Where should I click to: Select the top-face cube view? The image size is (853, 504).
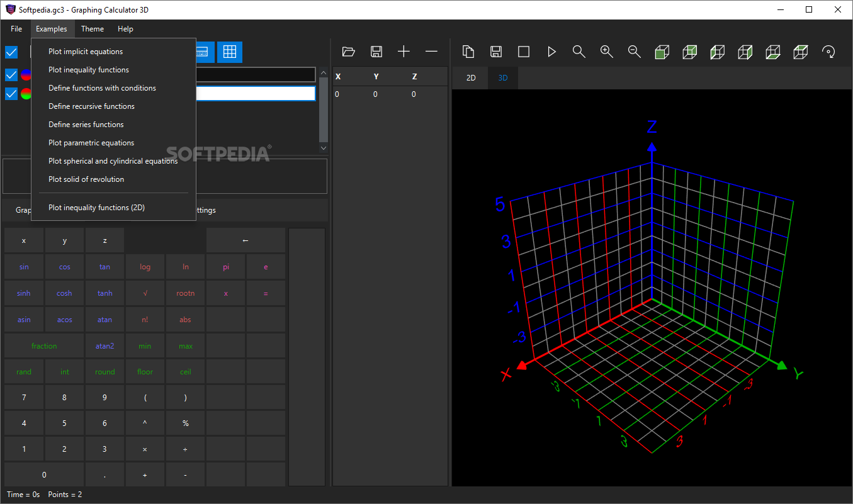coord(801,52)
